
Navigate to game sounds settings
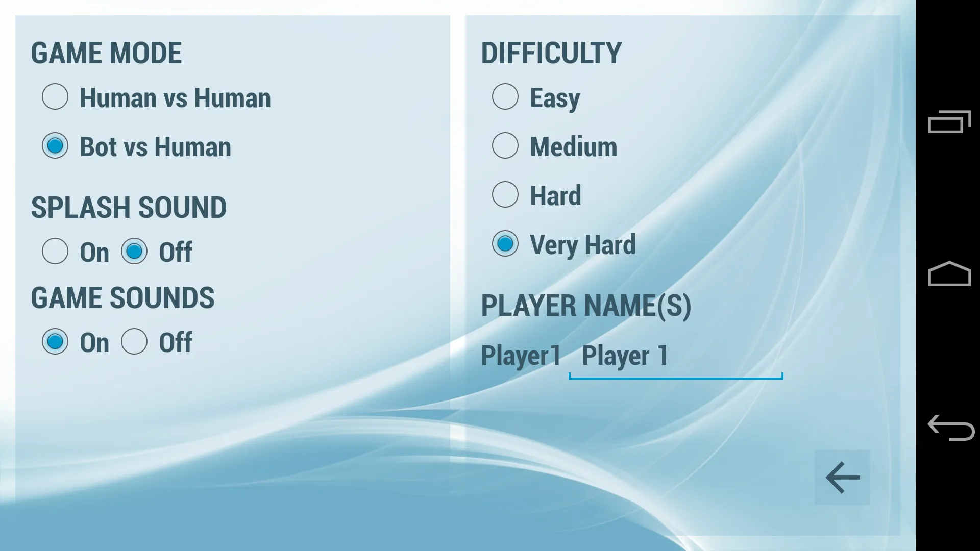[x=121, y=297]
